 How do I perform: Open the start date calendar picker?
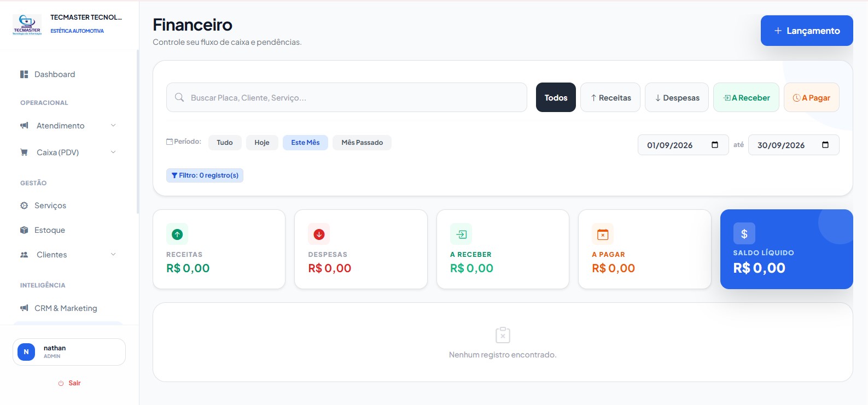(x=715, y=145)
